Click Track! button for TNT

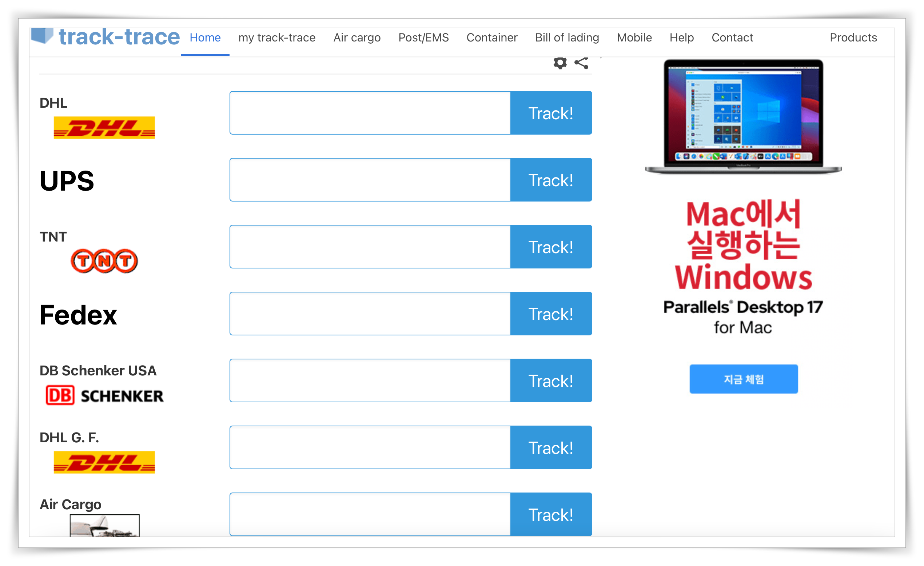pyautogui.click(x=551, y=247)
